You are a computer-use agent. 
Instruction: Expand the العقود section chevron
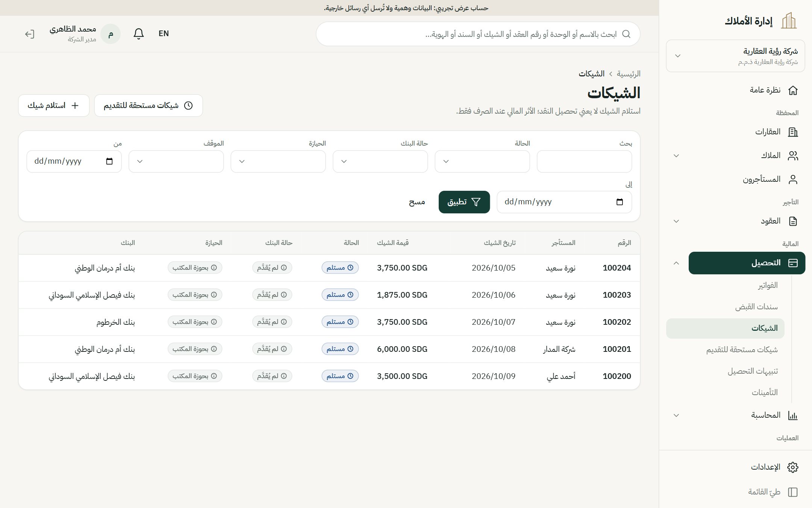tap(676, 221)
